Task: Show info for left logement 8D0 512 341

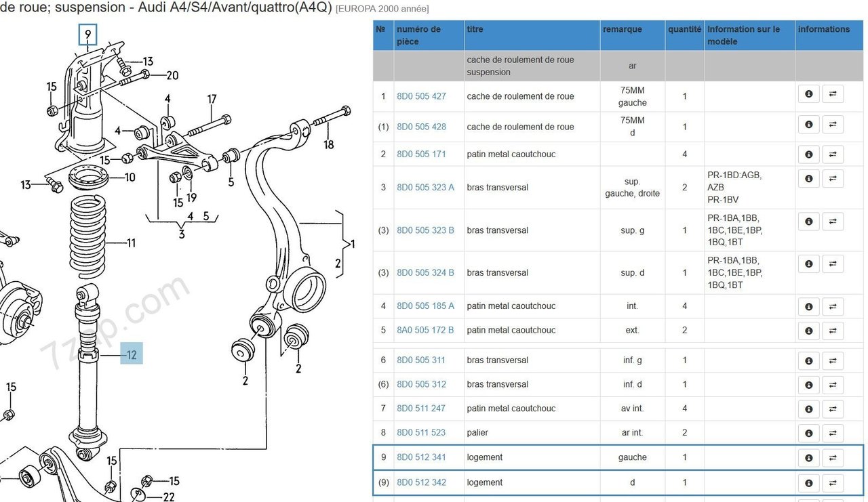Action: 808,458
